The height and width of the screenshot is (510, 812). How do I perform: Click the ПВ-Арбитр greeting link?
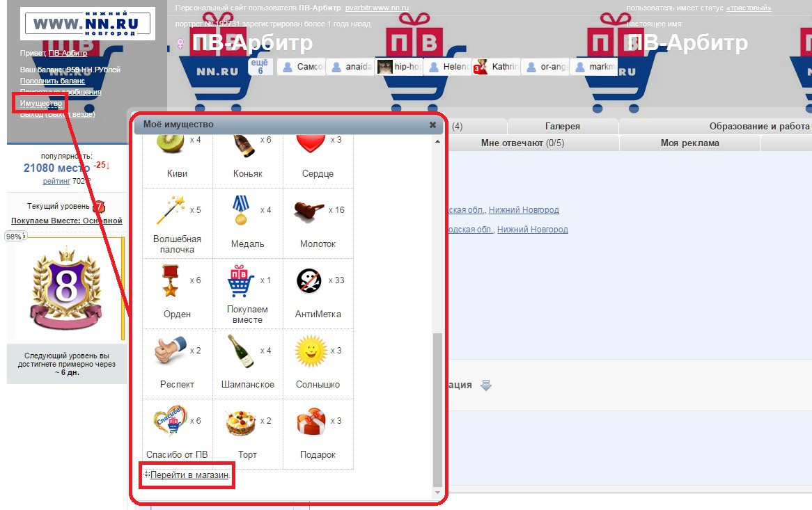click(x=68, y=53)
